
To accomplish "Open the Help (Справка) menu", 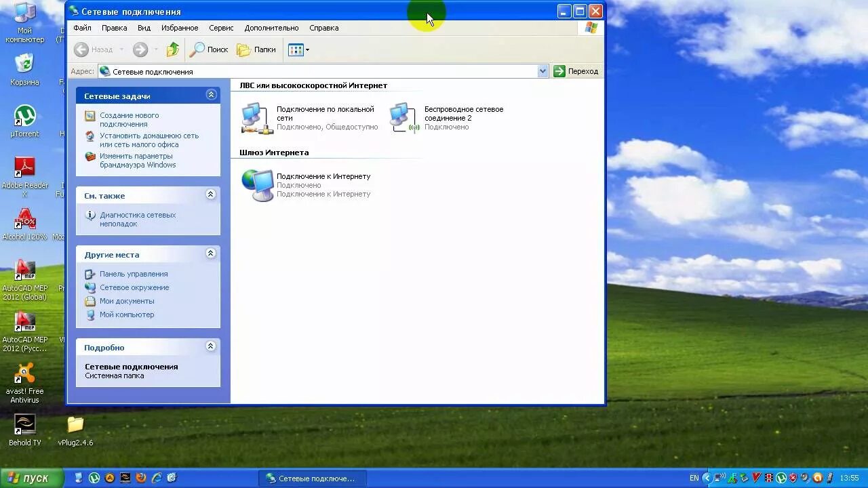I will tap(323, 28).
